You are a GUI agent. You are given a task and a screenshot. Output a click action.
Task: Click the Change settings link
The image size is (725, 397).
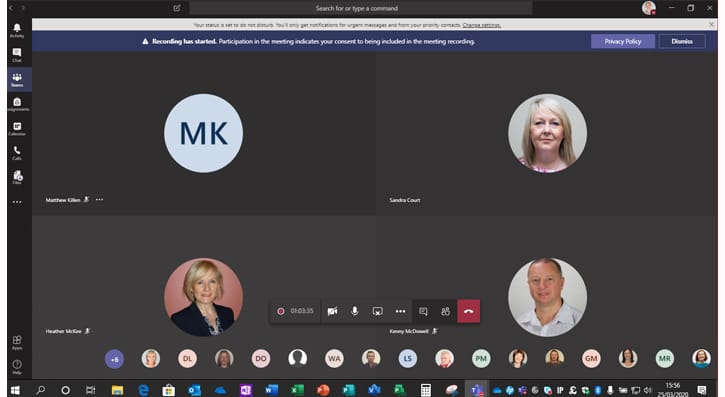click(x=481, y=25)
